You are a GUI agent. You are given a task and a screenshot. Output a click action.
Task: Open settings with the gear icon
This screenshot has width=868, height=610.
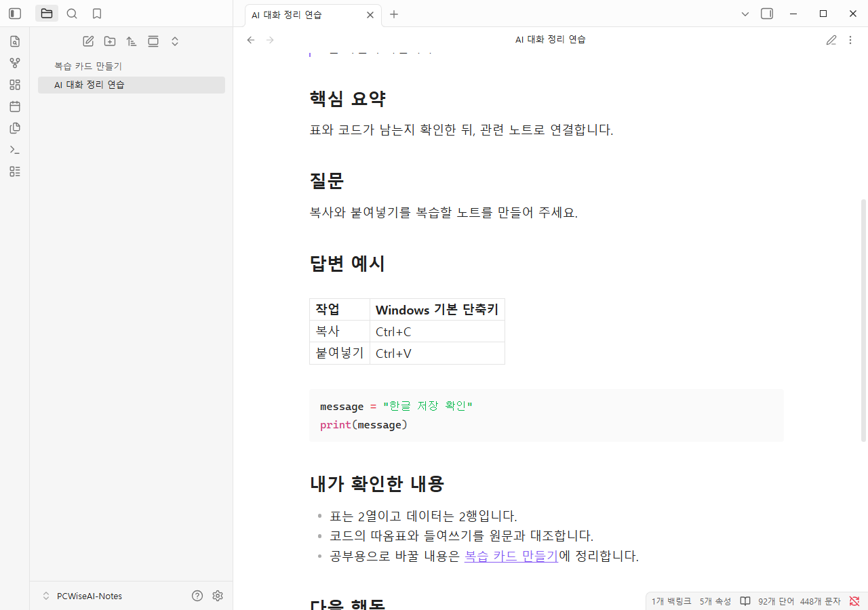click(218, 596)
